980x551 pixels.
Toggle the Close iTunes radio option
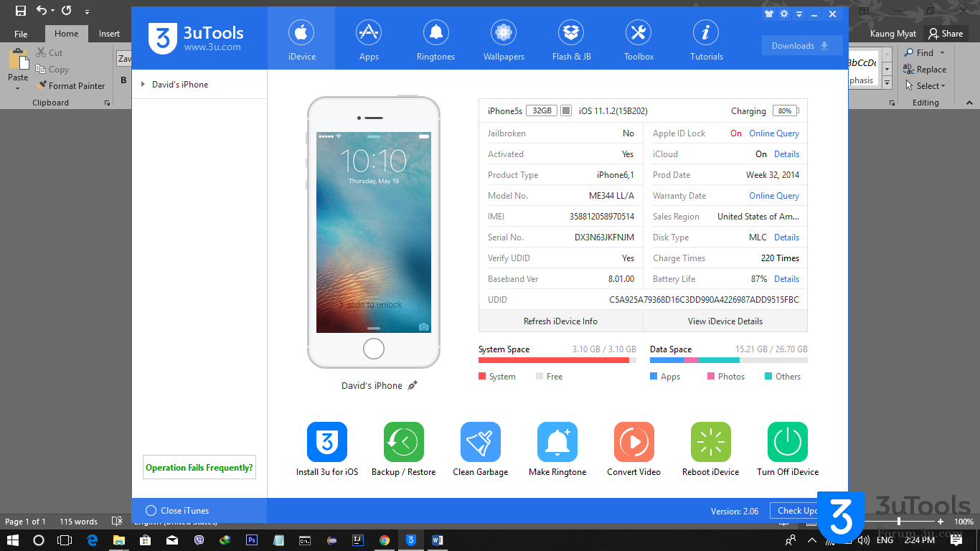coord(151,511)
